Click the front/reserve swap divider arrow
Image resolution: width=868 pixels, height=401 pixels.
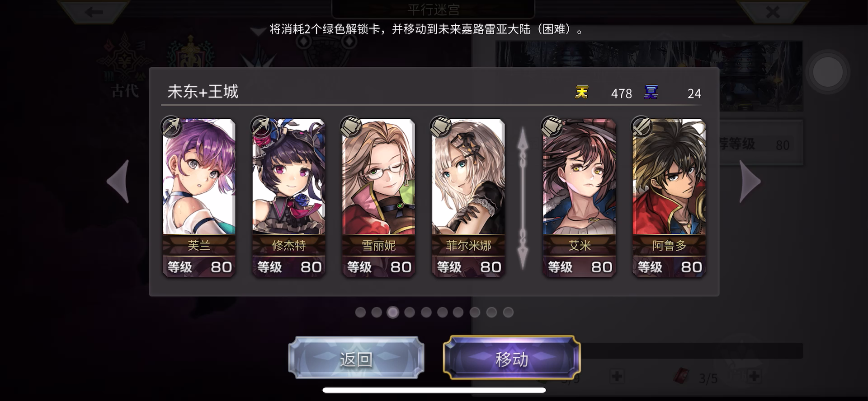[x=523, y=198]
